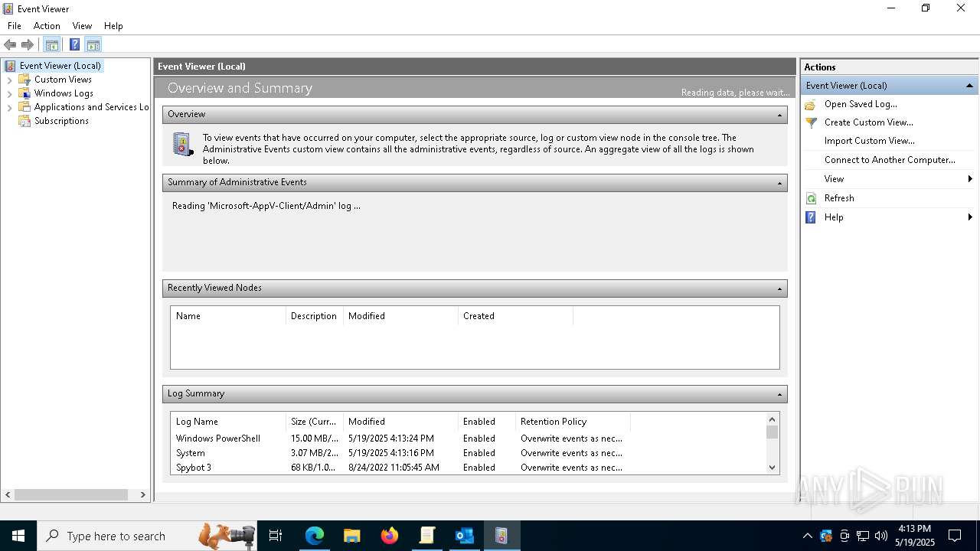Toggle the Show/Hide Console Tree icon
The height and width of the screenshot is (551, 980).
coord(51,44)
